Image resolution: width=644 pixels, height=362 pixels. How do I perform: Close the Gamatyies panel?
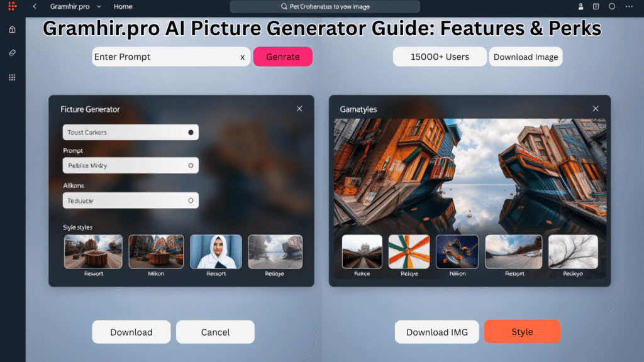click(x=596, y=109)
